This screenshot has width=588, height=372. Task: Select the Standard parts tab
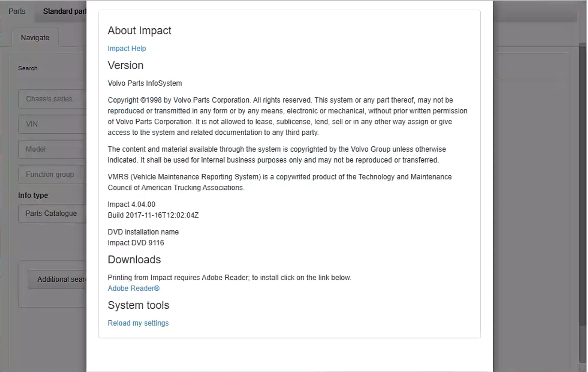(x=64, y=11)
